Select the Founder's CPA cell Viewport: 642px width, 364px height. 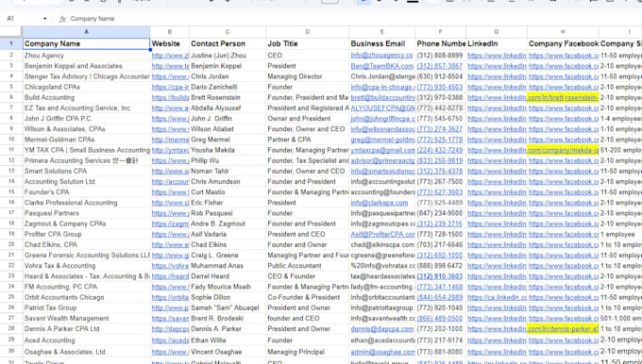(x=86, y=192)
